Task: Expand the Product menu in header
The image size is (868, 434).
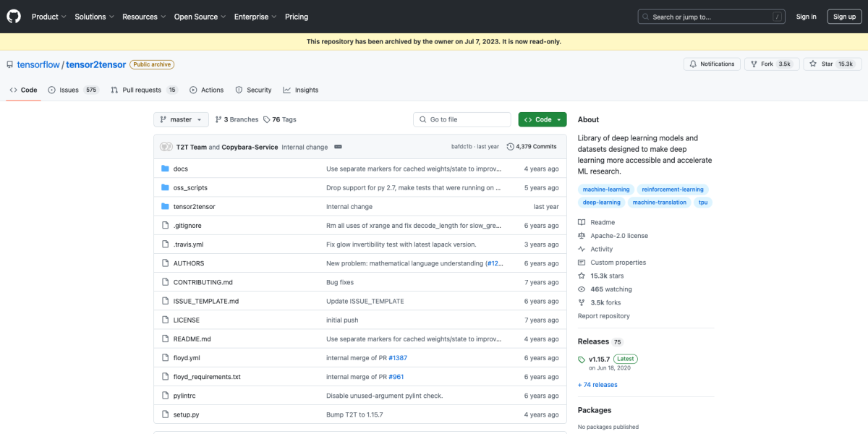Action: pos(48,17)
